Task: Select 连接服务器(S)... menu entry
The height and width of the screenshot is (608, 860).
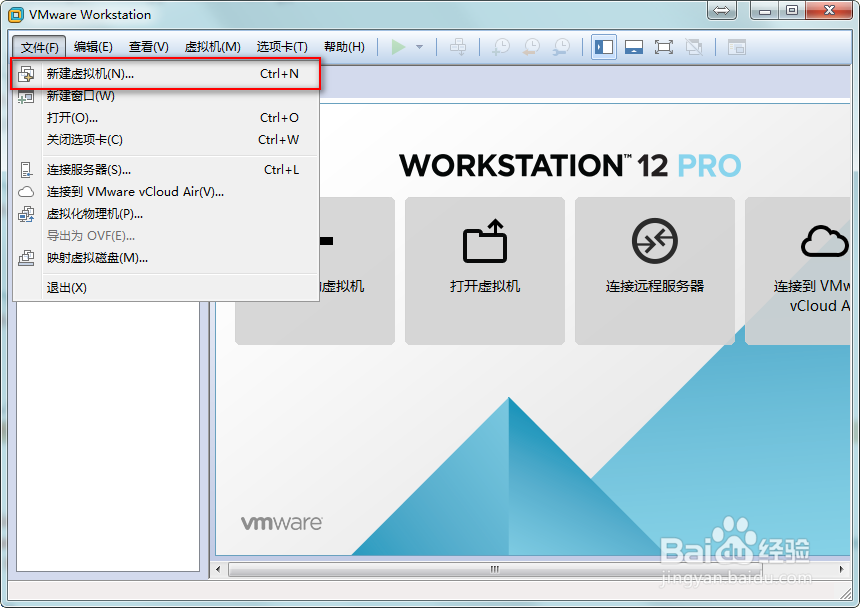Action: pos(165,170)
